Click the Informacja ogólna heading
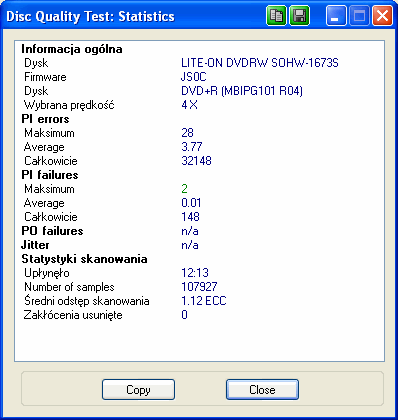 72,49
